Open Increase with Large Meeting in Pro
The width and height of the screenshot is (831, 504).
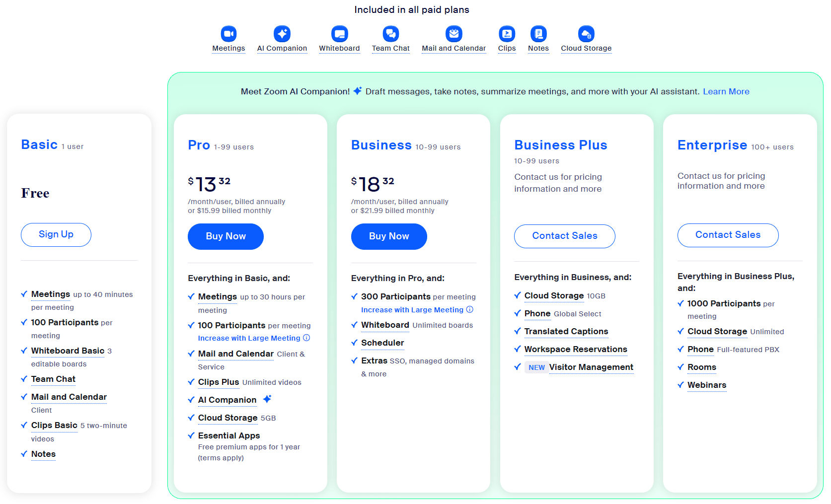[249, 338]
